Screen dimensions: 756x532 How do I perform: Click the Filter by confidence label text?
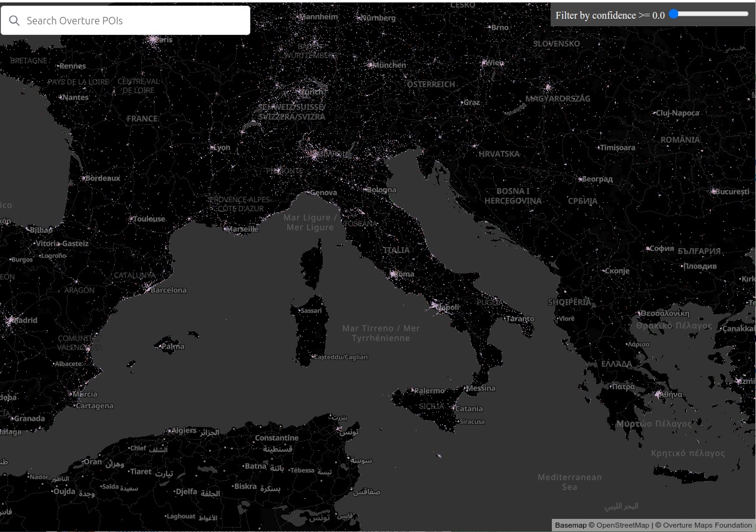pos(610,15)
